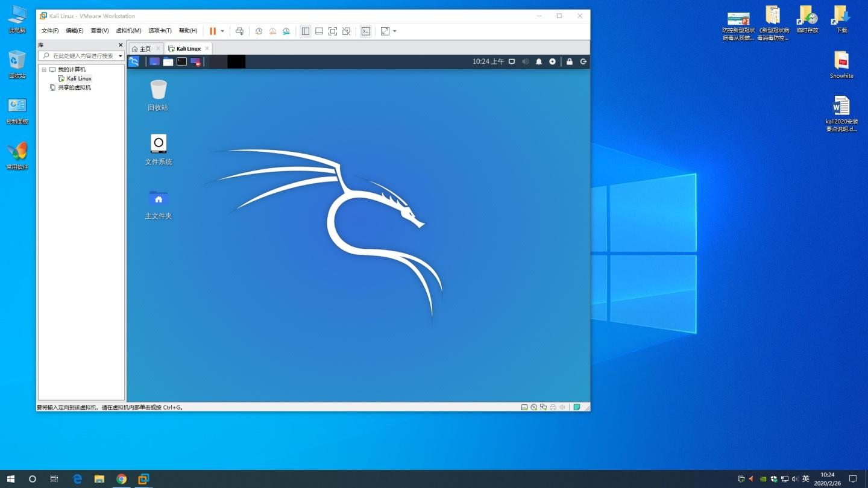The width and height of the screenshot is (868, 488).
Task: Click the green message log icon in VMware status bar
Action: pyautogui.click(x=577, y=407)
